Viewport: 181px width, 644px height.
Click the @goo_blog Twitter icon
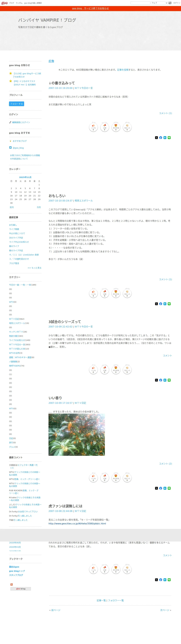[10, 147]
